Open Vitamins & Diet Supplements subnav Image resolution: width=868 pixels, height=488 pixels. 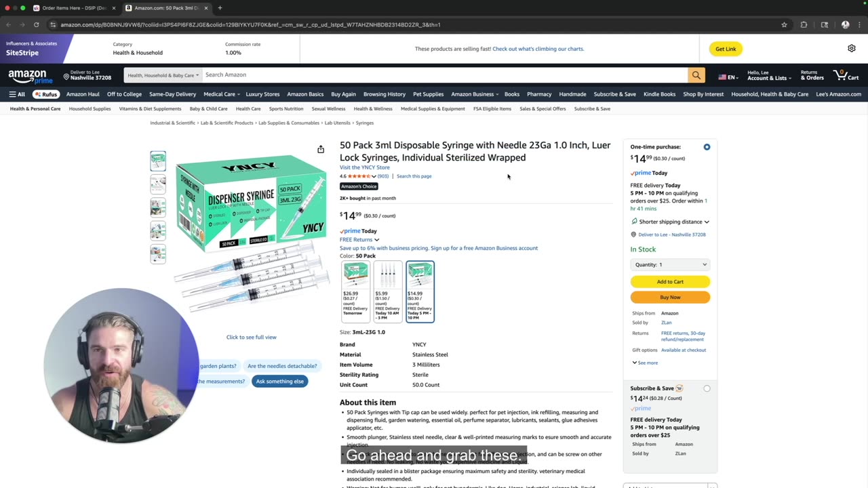click(150, 108)
